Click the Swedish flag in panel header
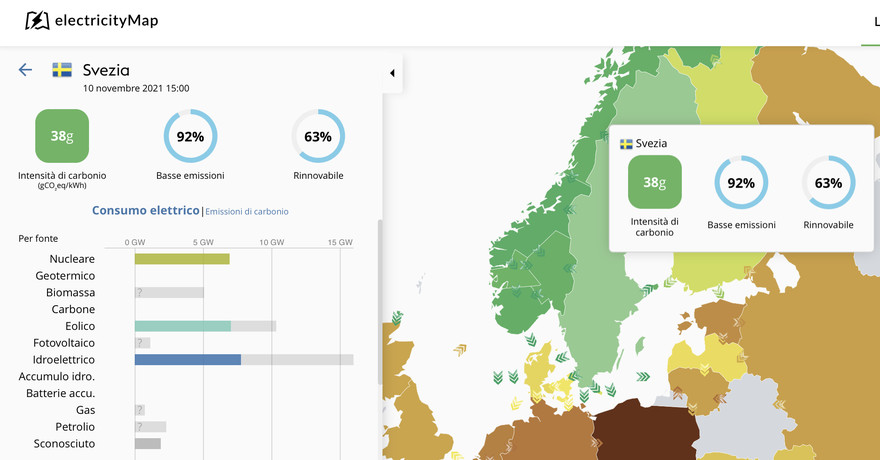Image resolution: width=880 pixels, height=460 pixels. [62, 70]
